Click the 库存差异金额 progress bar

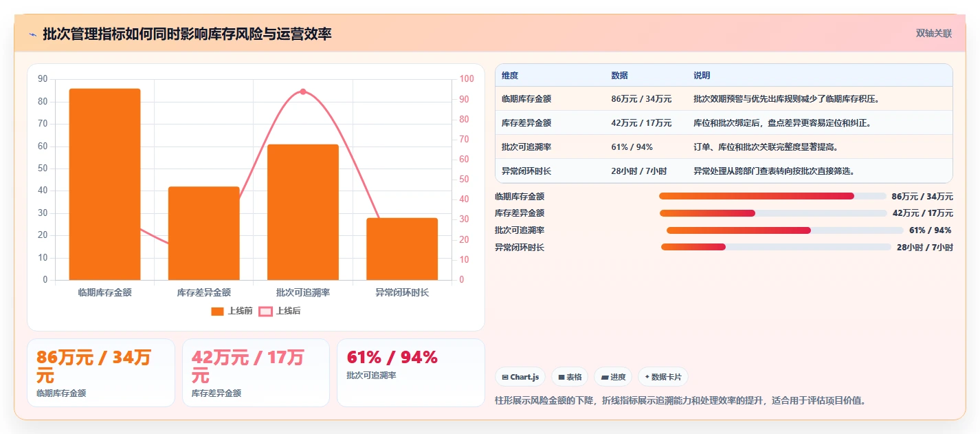point(773,213)
